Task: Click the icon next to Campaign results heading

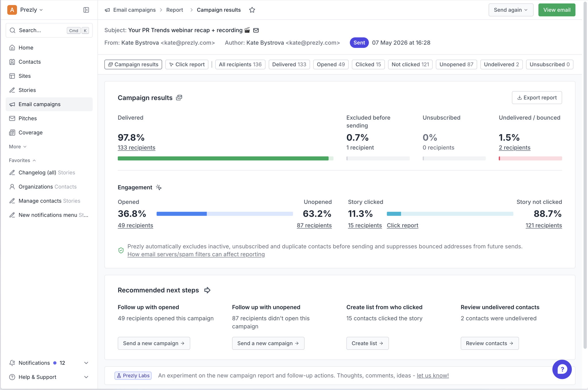Action: [179, 97]
